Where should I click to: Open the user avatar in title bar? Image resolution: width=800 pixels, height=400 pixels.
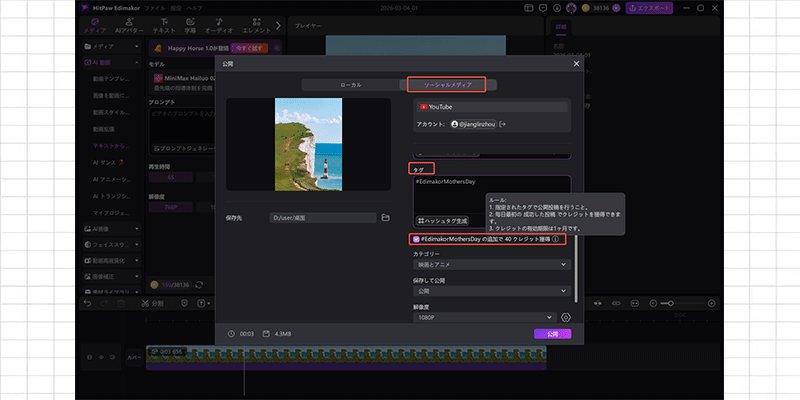click(x=571, y=8)
